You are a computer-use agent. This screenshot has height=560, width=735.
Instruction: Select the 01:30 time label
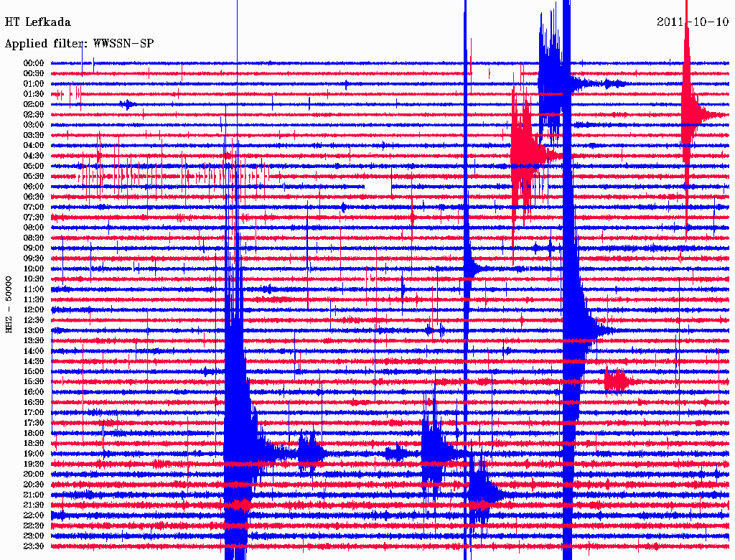(34, 94)
